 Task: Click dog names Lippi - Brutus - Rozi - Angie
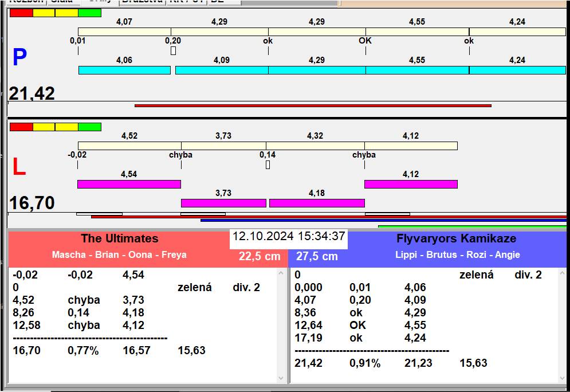458,254
